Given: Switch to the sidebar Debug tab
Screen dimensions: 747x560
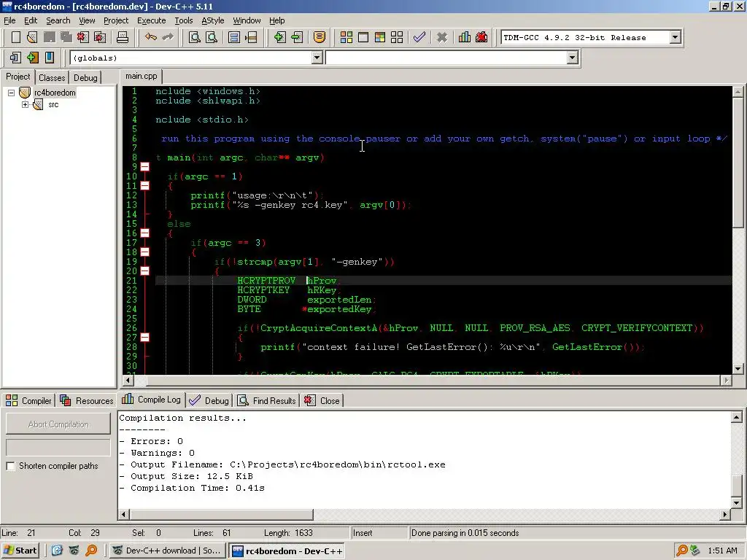Looking at the screenshot, I should 85,77.
